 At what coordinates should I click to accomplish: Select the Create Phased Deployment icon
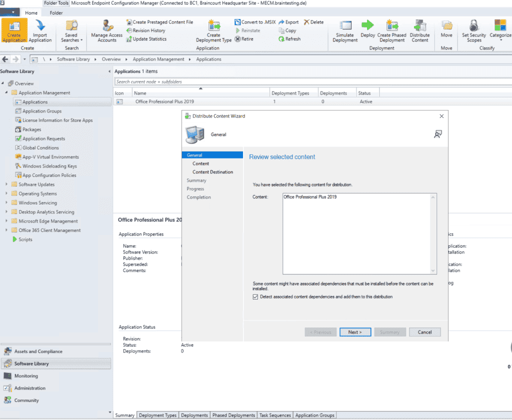point(392,30)
